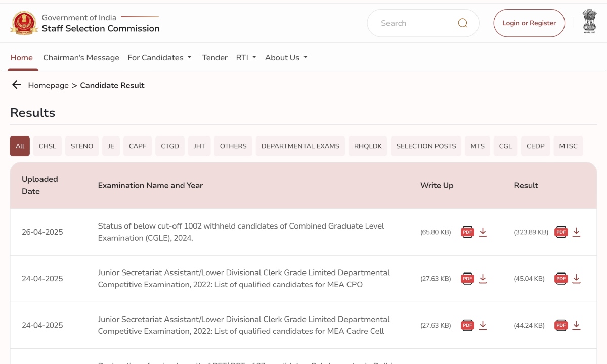The width and height of the screenshot is (607, 364).
Task: Filter results by MTS
Action: coord(478,146)
